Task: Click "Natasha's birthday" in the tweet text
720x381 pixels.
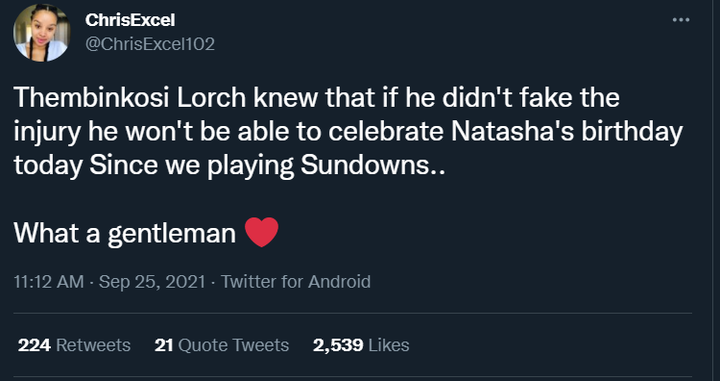Action: 567,133
